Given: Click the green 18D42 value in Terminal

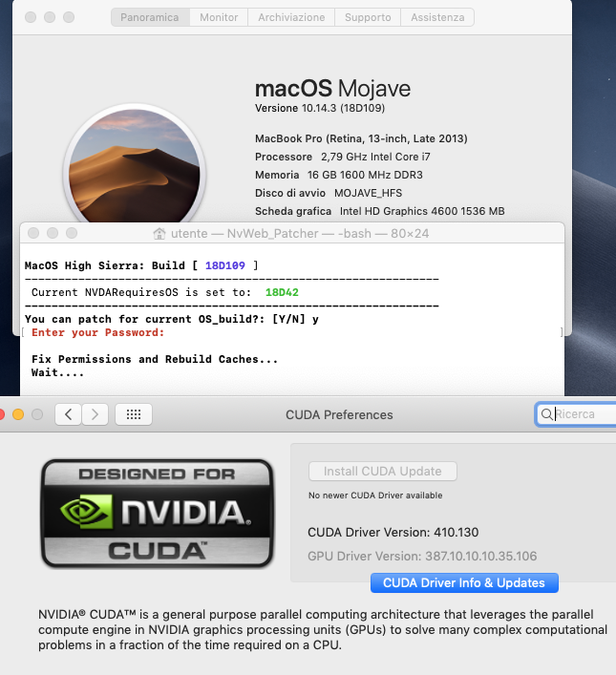Looking at the screenshot, I should click(x=282, y=292).
